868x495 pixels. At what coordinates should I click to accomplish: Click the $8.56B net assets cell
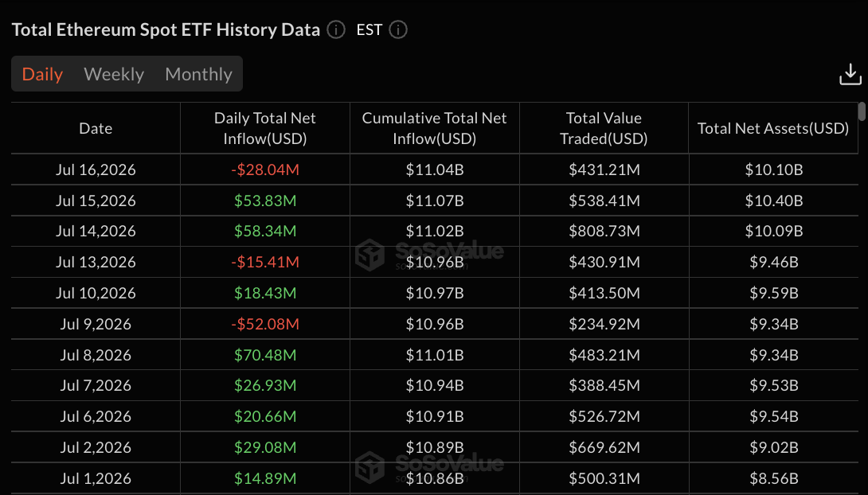[x=773, y=477]
